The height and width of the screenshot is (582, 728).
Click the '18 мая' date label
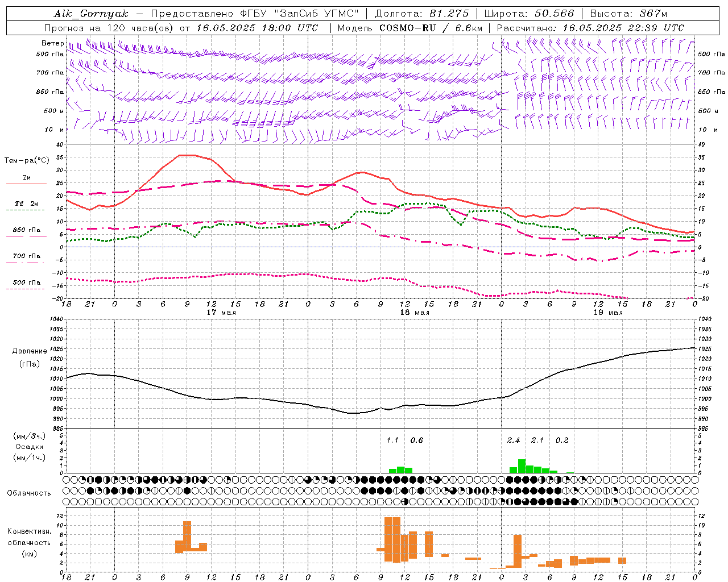[x=415, y=313]
